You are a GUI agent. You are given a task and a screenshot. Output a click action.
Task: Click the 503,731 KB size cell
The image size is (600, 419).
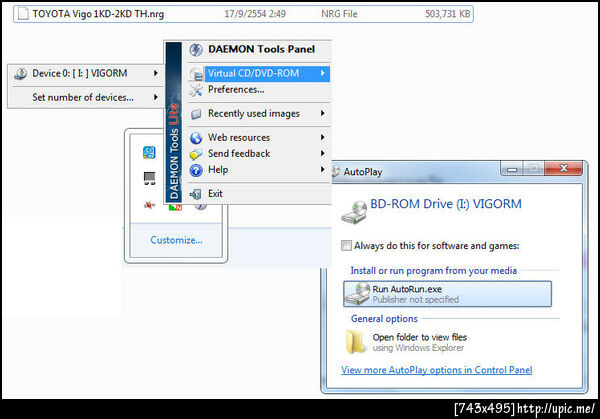point(447,14)
